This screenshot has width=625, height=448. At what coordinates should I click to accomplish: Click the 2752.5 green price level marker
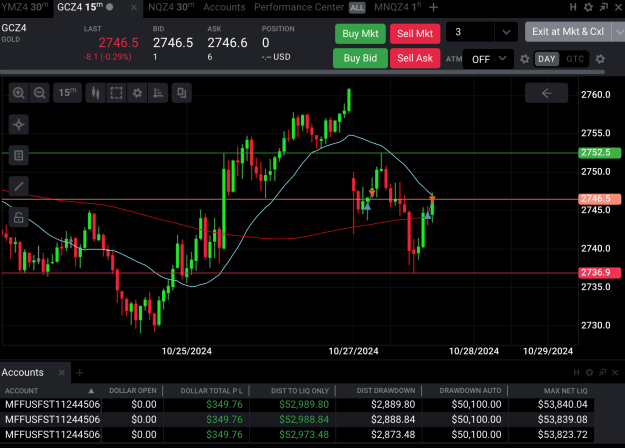(x=599, y=153)
